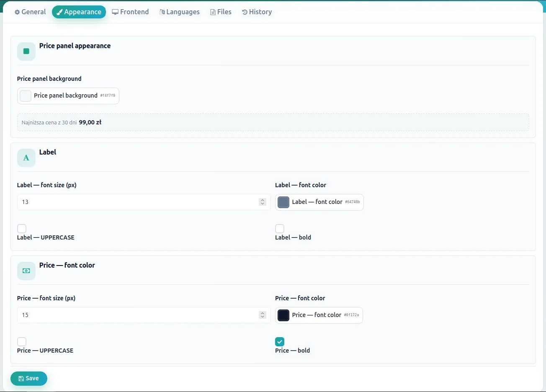This screenshot has width=546, height=392.
Task: Click the clock icon on History tab
Action: [x=245, y=12]
